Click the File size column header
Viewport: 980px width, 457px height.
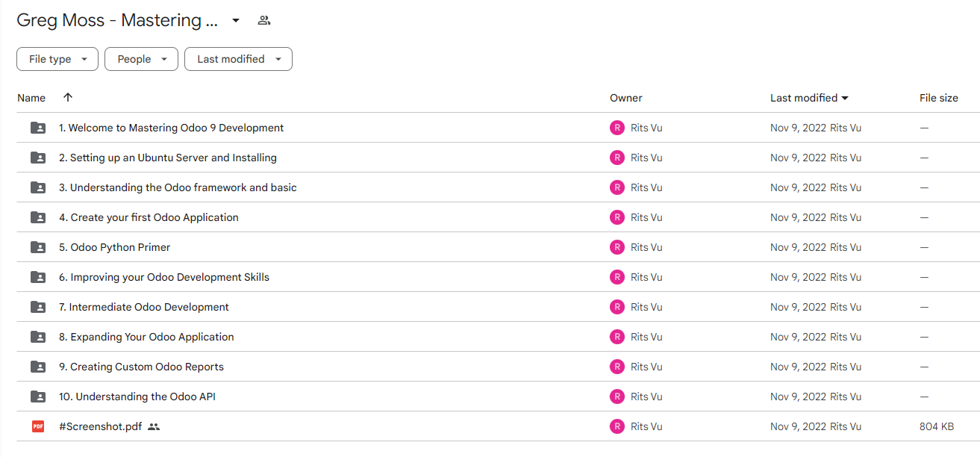(939, 98)
